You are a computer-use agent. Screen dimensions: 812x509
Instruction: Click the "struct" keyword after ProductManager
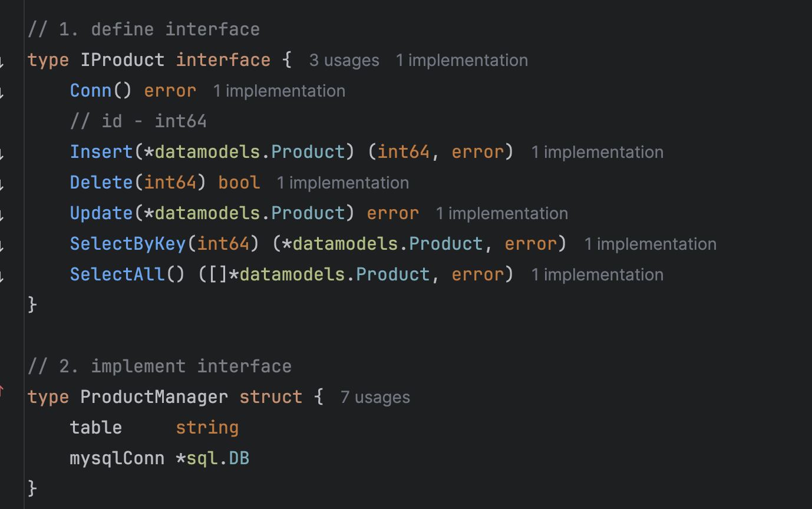tap(270, 397)
